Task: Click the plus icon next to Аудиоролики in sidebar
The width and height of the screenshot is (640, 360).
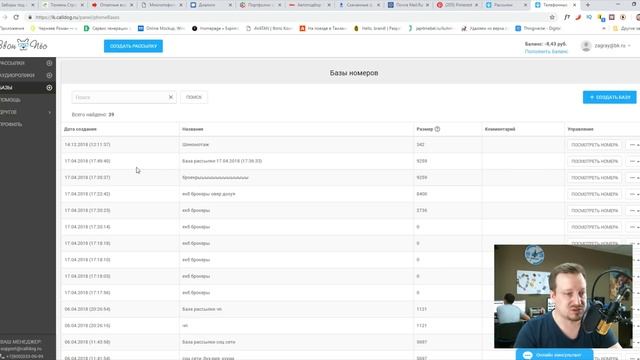Action: [x=49, y=76]
